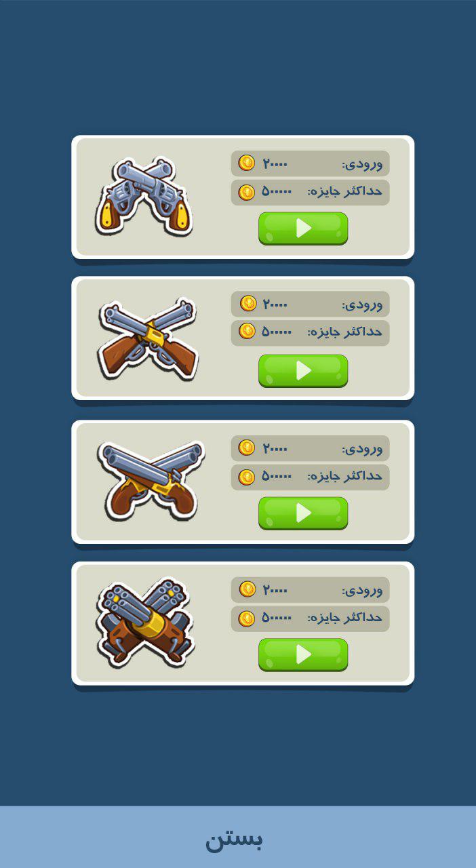
Task: Click the entry fee coin in gatling card
Action: [247, 589]
